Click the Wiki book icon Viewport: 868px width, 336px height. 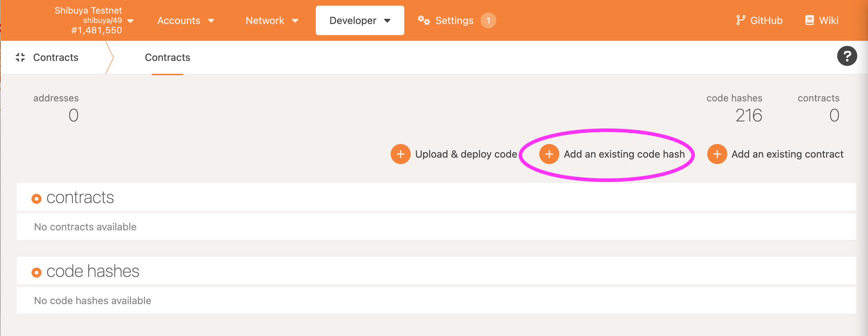[809, 20]
